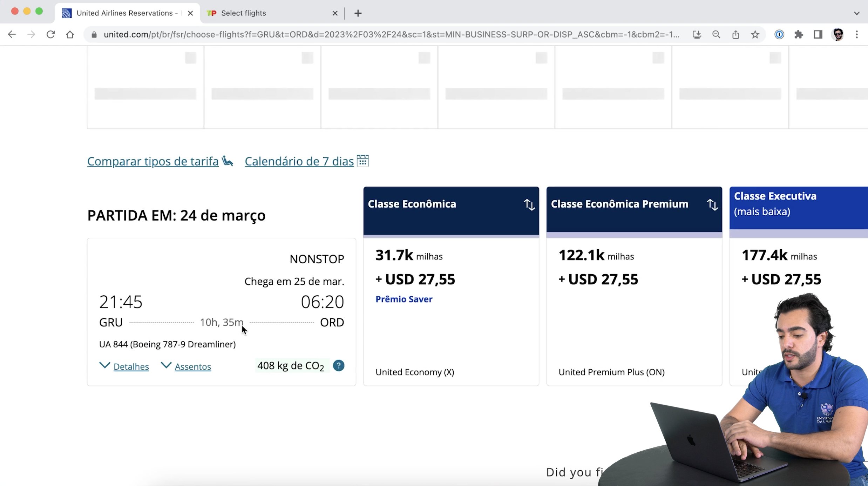Screen dimensions: 868x486
Task: Open a new browser tab
Action: 358,13
